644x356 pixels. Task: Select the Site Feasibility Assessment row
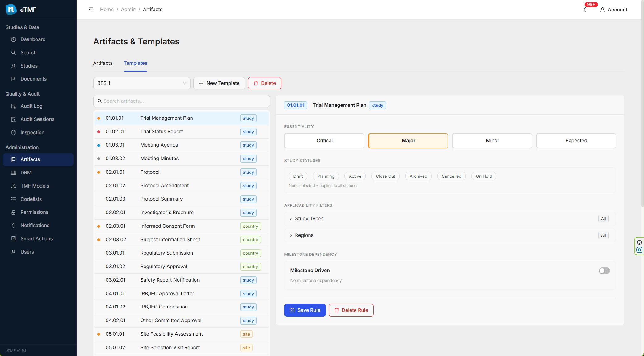182,334
